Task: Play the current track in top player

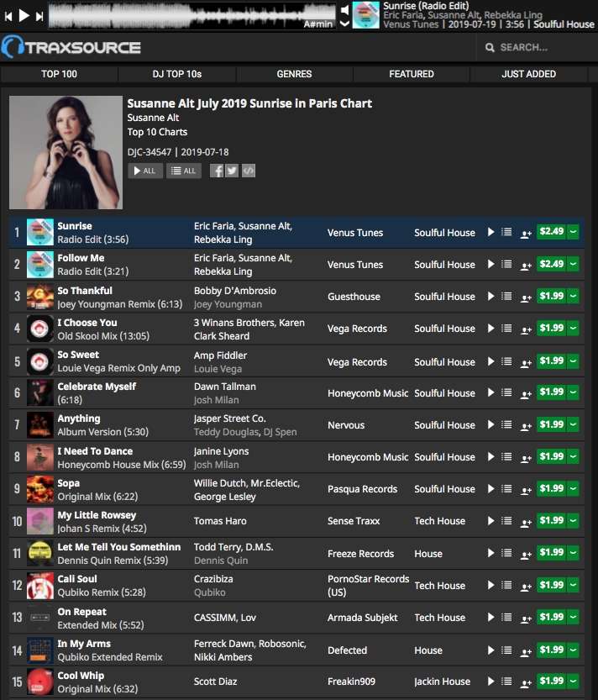Action: point(24,16)
